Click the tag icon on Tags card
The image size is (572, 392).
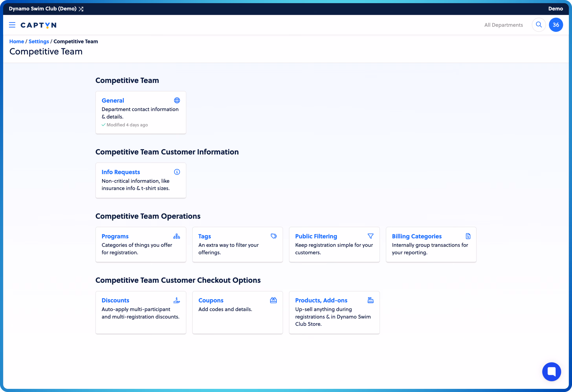click(274, 236)
